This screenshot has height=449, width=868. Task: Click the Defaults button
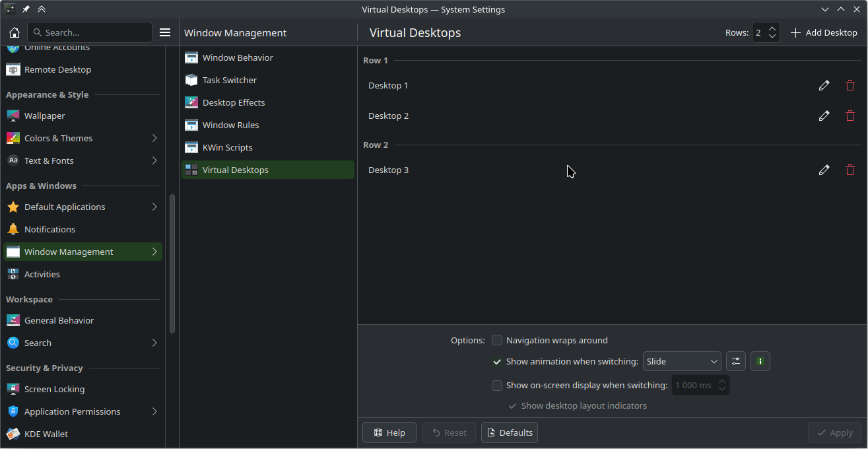[x=510, y=432]
